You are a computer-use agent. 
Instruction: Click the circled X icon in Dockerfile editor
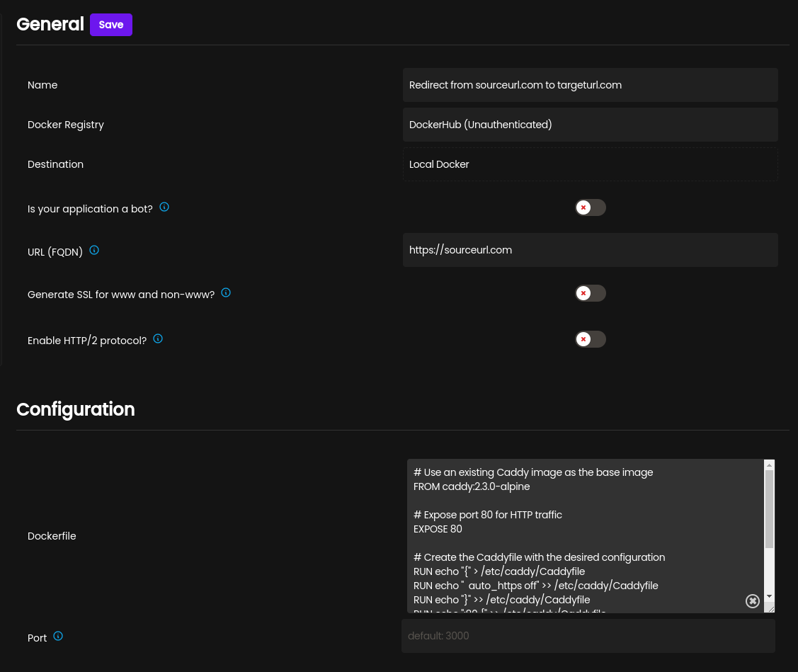point(753,601)
